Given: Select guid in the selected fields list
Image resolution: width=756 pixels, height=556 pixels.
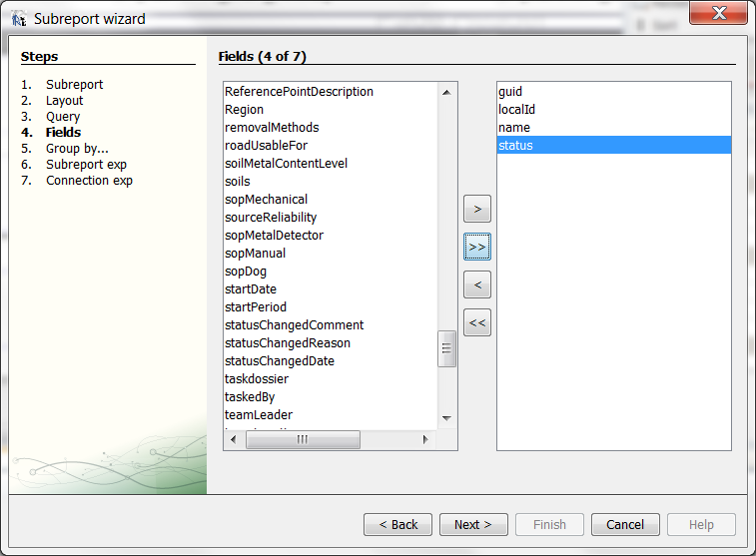Looking at the screenshot, I should click(x=510, y=92).
